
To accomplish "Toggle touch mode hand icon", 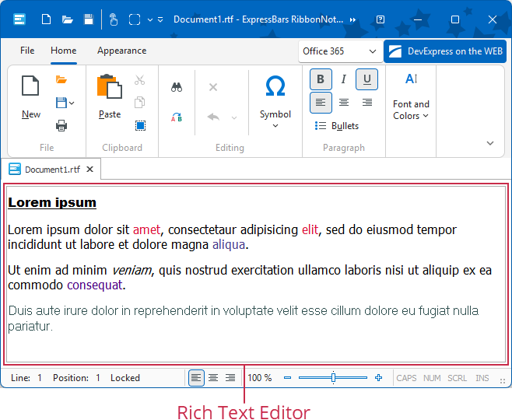I will [x=114, y=19].
